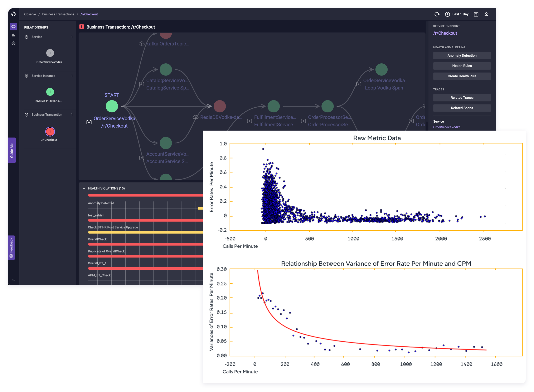Click the refresh icon in top bar
The image size is (534, 392).
(437, 14)
